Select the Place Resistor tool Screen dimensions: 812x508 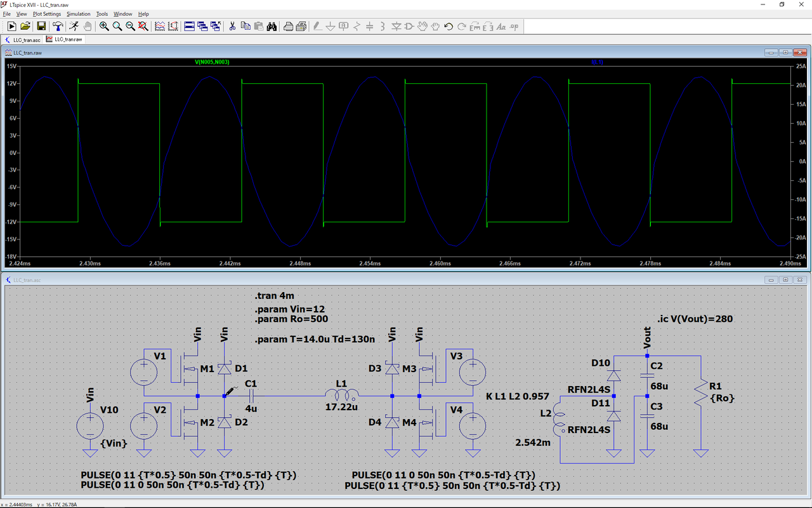tap(357, 26)
